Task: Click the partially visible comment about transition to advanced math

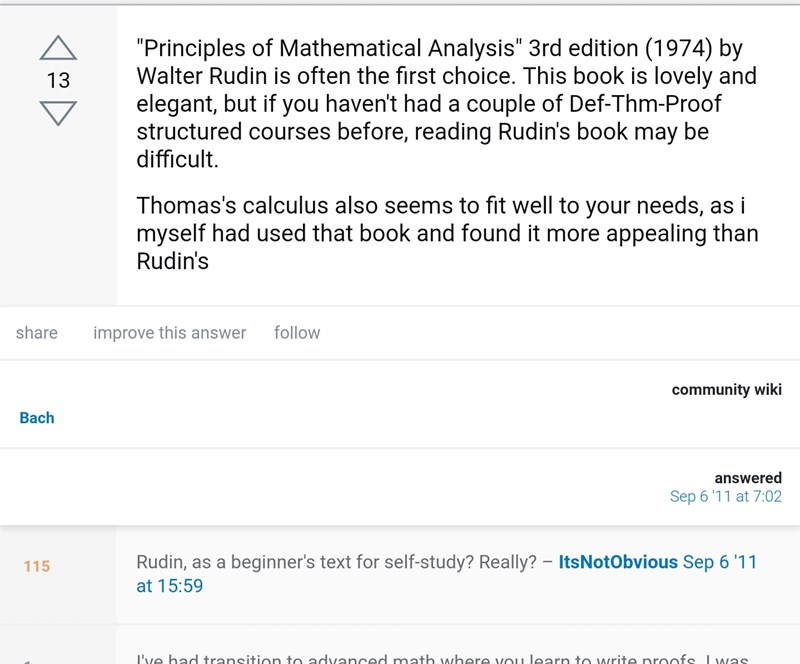Action: pos(440,656)
